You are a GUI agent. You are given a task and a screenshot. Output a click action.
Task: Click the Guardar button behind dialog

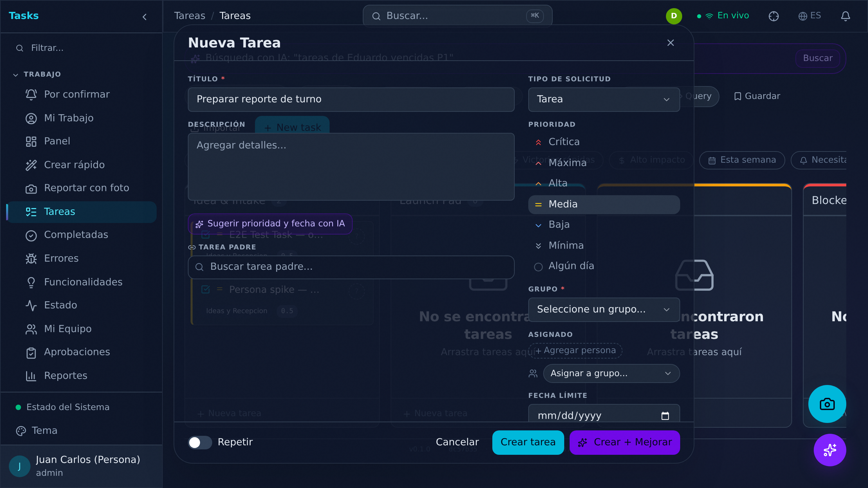[x=757, y=96]
